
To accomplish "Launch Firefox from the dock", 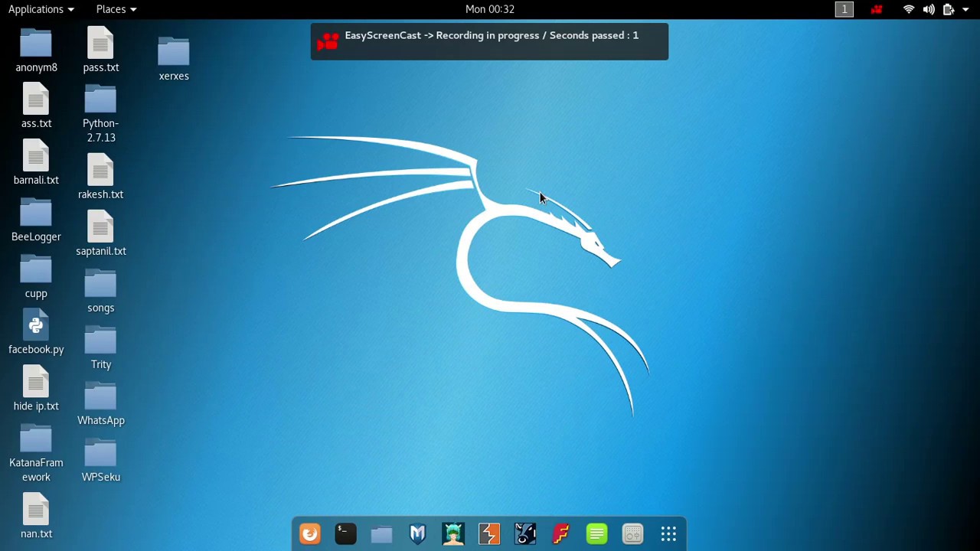I will click(x=309, y=533).
